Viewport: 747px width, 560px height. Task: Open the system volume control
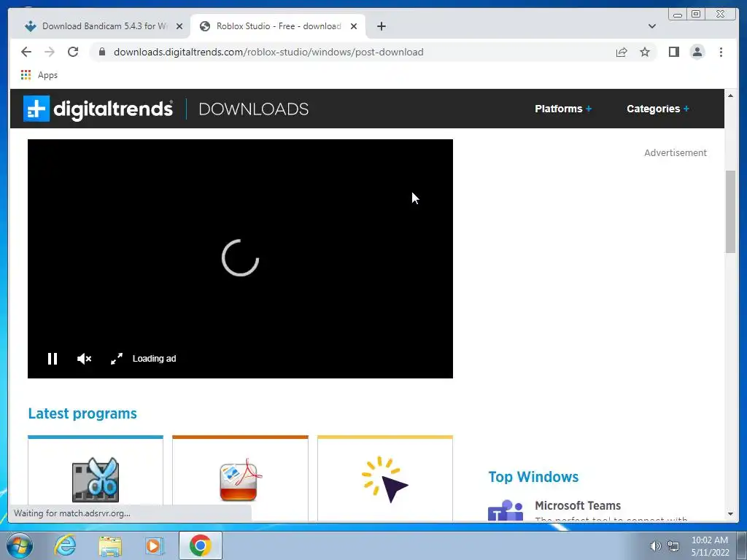pyautogui.click(x=656, y=546)
